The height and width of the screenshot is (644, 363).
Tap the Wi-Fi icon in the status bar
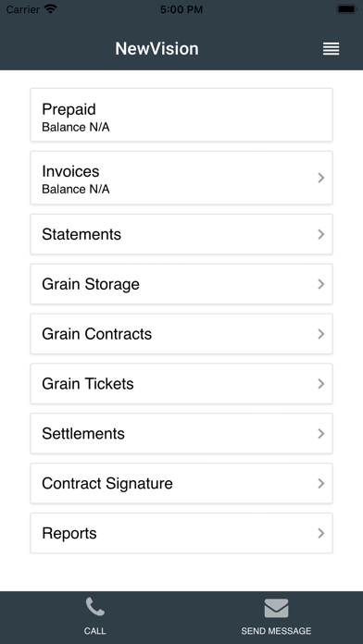point(51,9)
